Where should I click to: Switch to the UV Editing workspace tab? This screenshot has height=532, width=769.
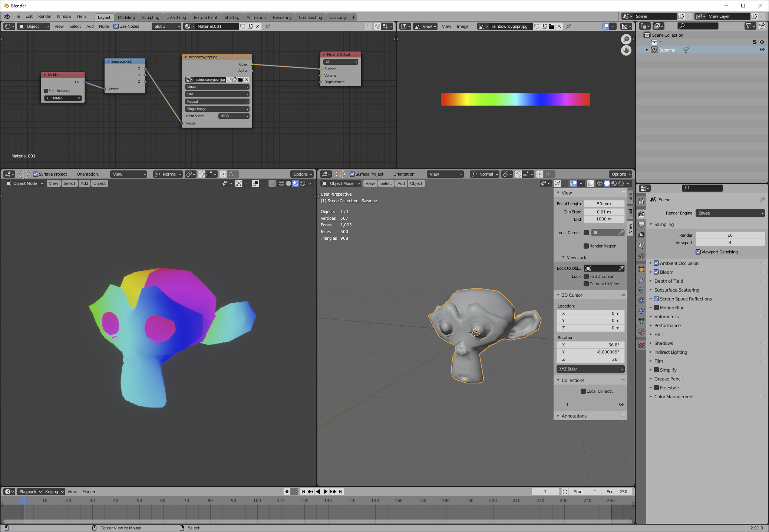click(x=176, y=17)
